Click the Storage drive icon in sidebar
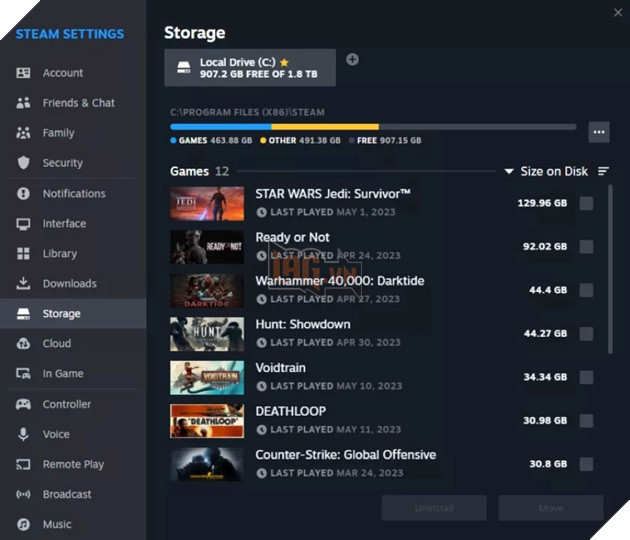Screen dimensions: 630x540 pyautogui.click(x=23, y=313)
